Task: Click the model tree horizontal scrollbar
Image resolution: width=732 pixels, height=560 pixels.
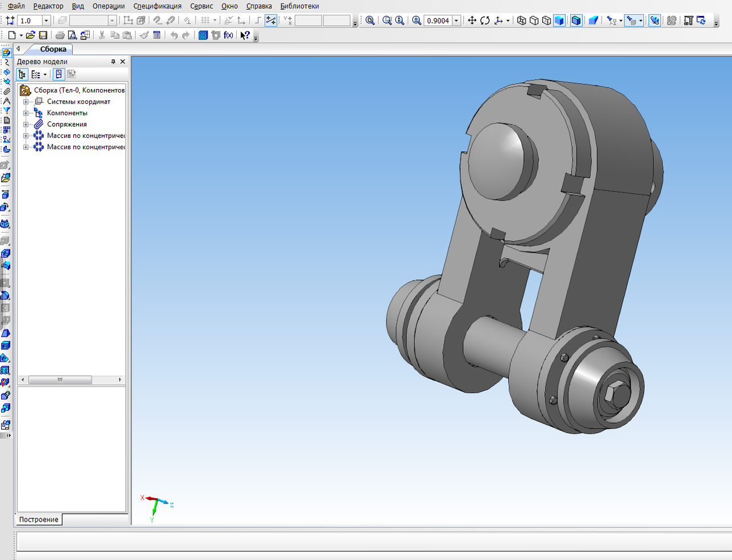Action: coord(60,380)
